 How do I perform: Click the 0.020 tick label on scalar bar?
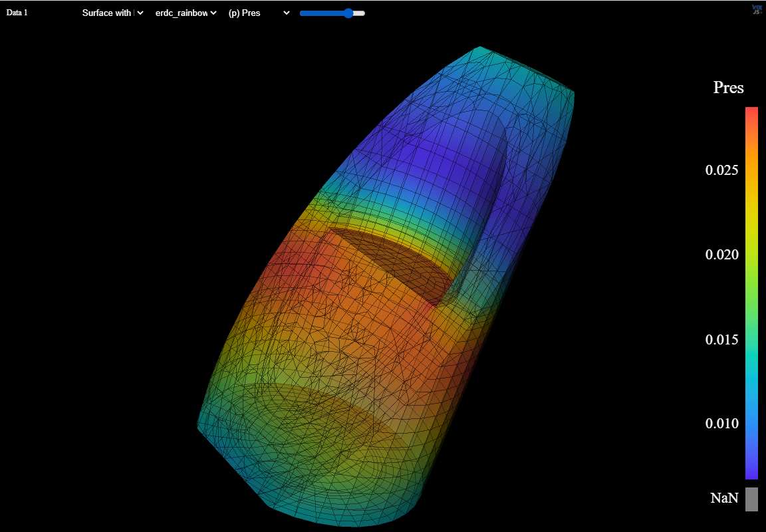[x=721, y=255]
